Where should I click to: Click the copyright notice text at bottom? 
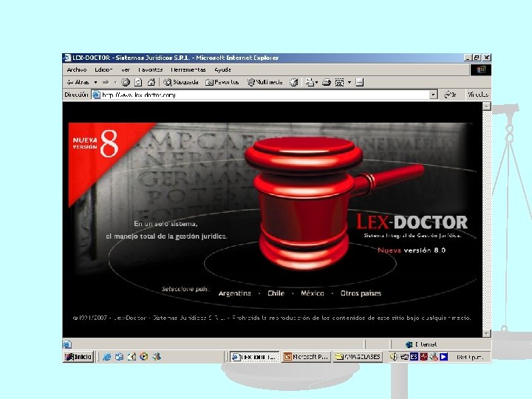(x=272, y=318)
